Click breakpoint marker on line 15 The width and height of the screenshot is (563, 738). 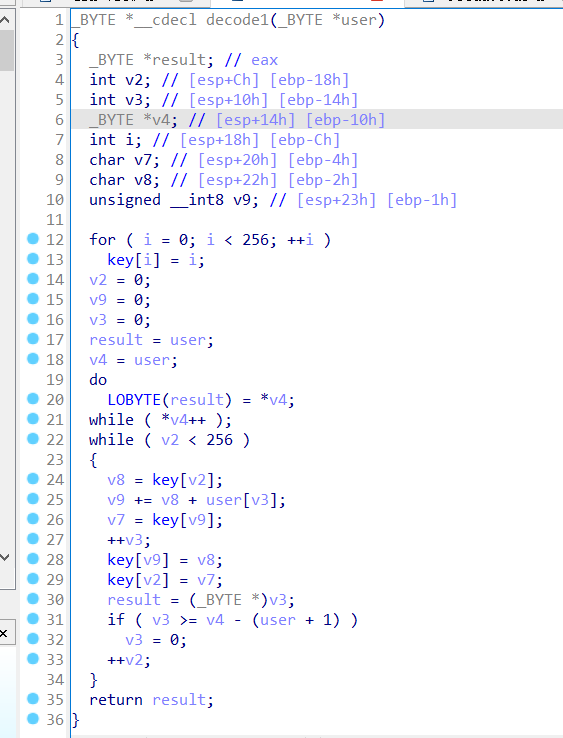pos(33,299)
